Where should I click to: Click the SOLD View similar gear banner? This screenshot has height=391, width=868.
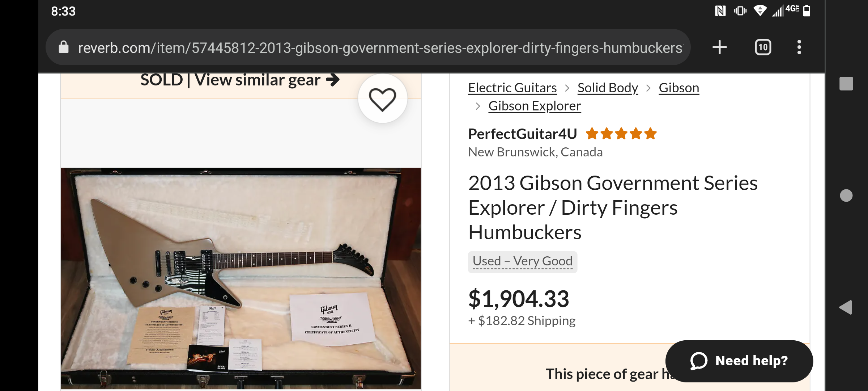239,80
